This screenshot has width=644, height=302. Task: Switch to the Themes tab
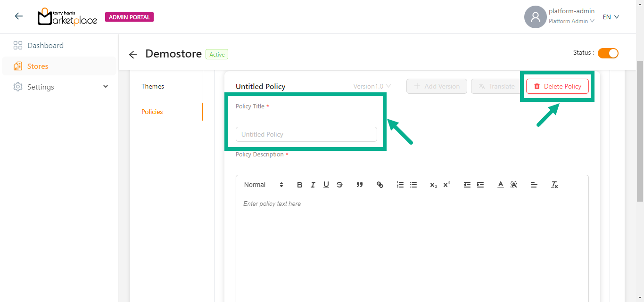153,86
